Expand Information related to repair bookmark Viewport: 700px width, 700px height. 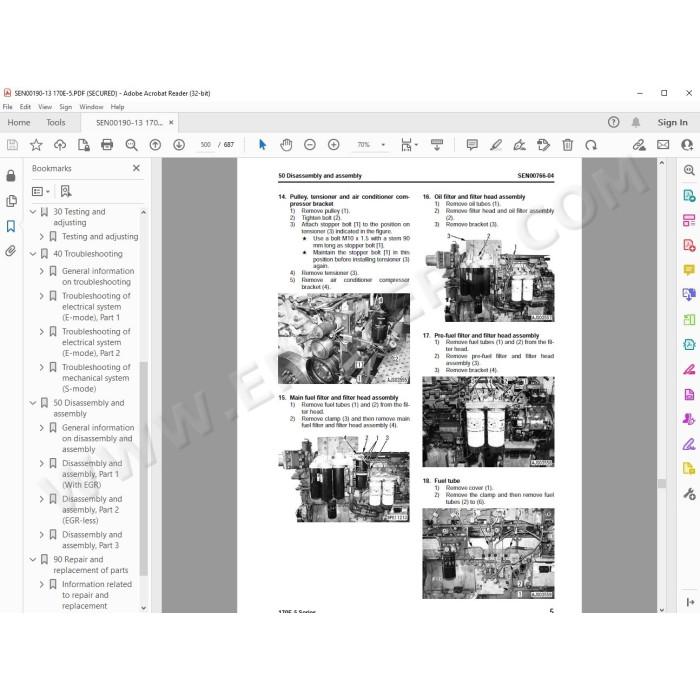[42, 584]
